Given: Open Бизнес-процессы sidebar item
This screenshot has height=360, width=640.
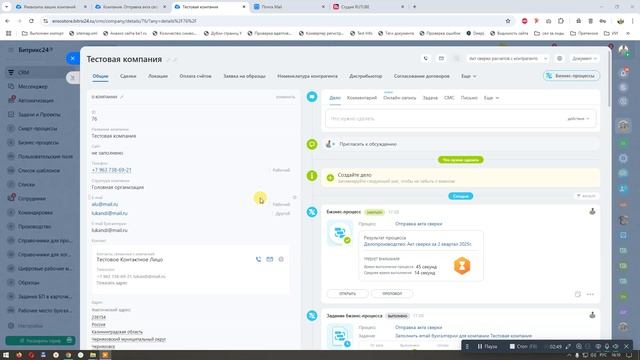Looking at the screenshot, I should pos(38,142).
